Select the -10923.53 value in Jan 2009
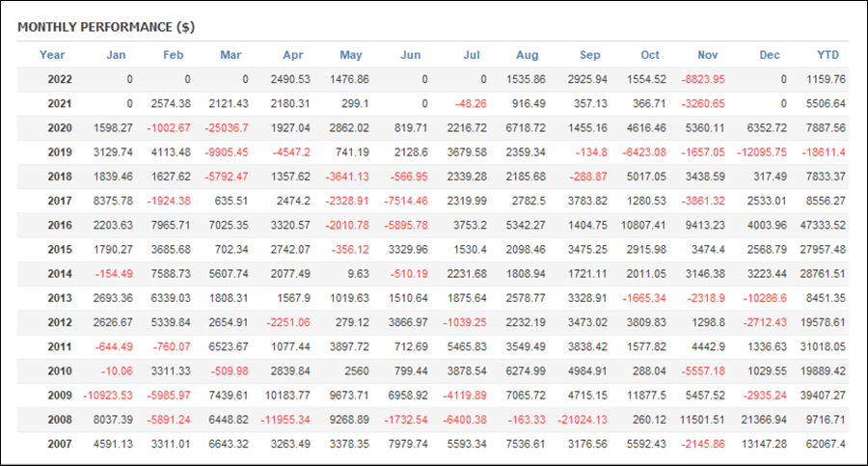This screenshot has height=466, width=868. coord(108,395)
